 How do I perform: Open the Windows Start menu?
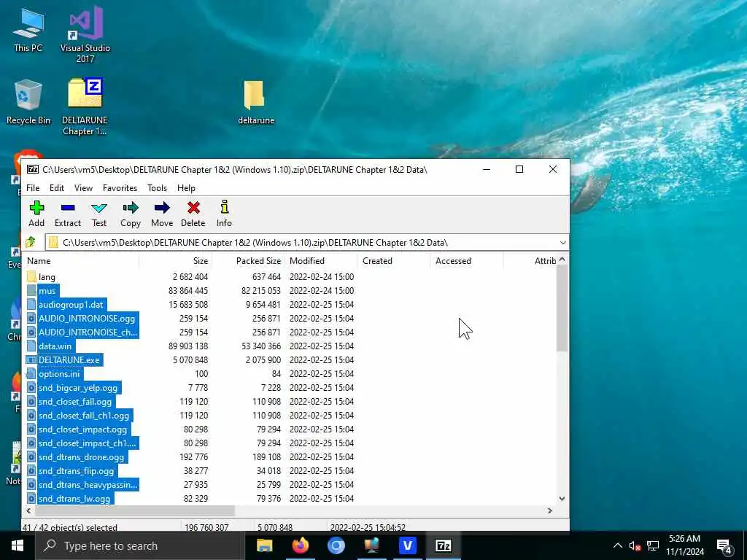[x=18, y=545]
